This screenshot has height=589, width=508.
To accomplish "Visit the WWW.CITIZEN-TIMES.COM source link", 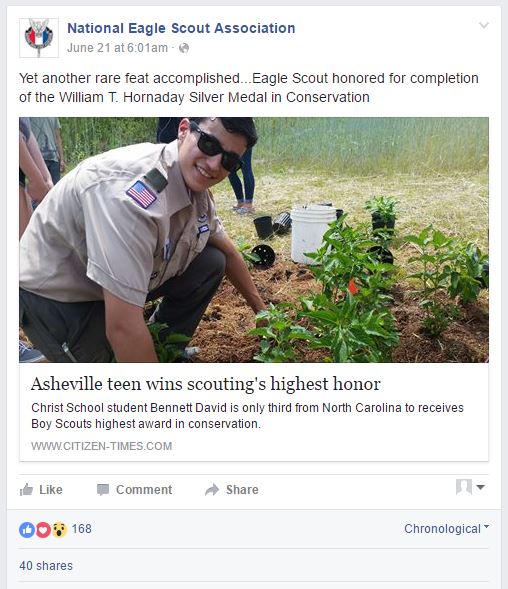I will coord(101,446).
